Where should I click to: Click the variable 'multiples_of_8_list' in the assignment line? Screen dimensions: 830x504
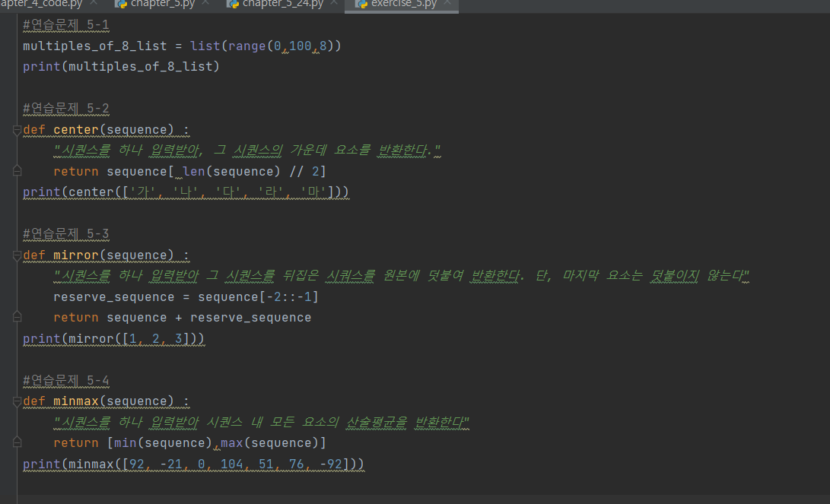[95, 46]
